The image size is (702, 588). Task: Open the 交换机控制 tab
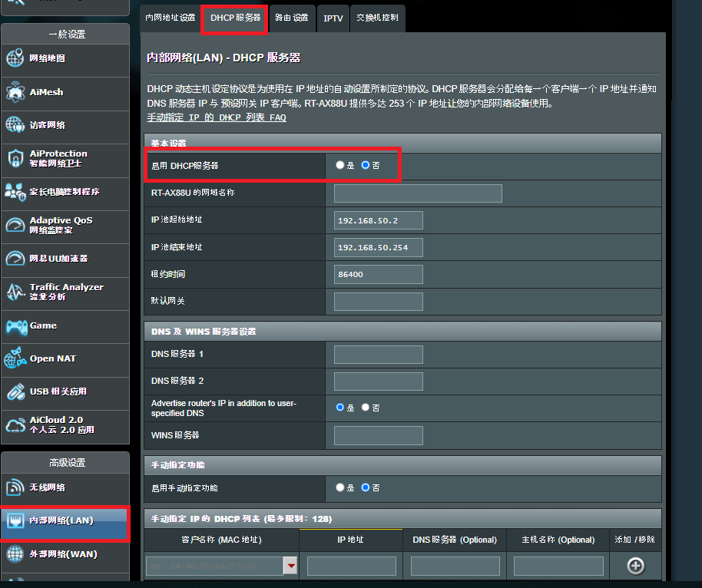point(377,18)
